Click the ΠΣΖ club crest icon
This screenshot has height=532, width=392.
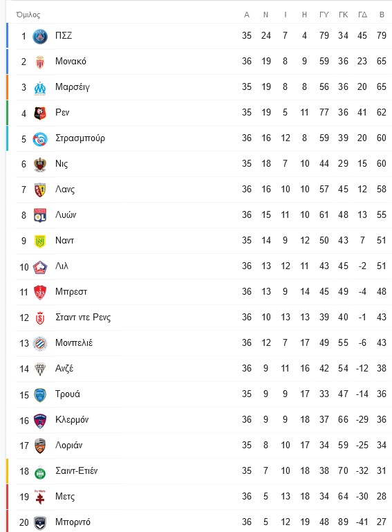(40, 36)
